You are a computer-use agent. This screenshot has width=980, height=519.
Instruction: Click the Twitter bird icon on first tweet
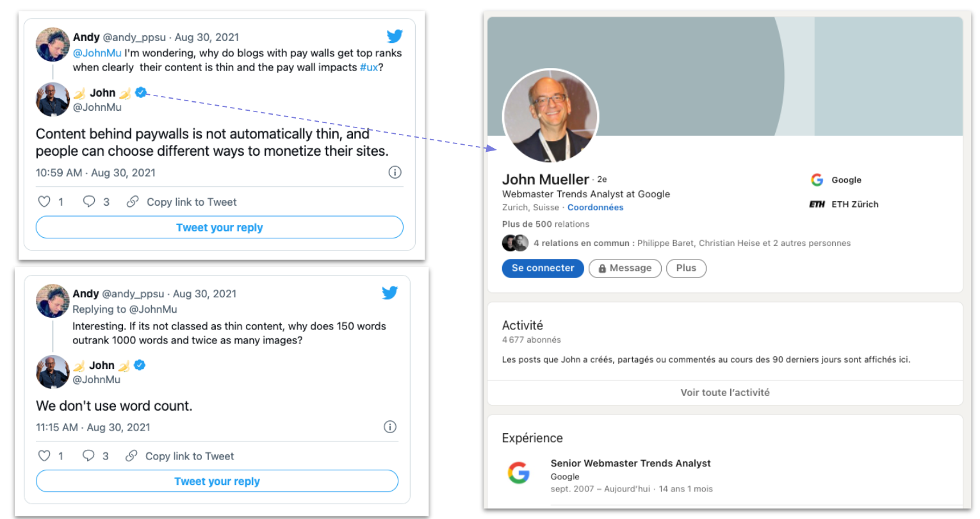coord(394,36)
